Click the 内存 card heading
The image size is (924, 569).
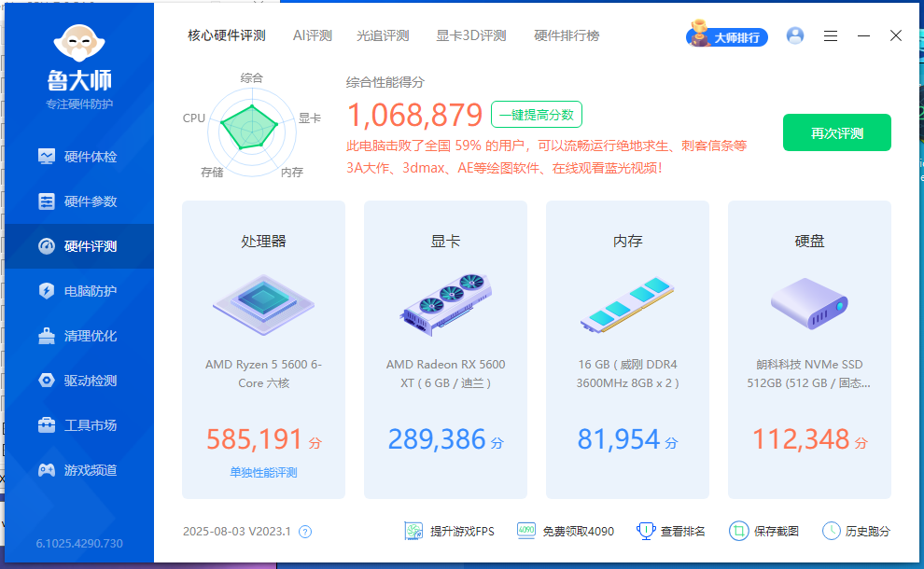[627, 241]
